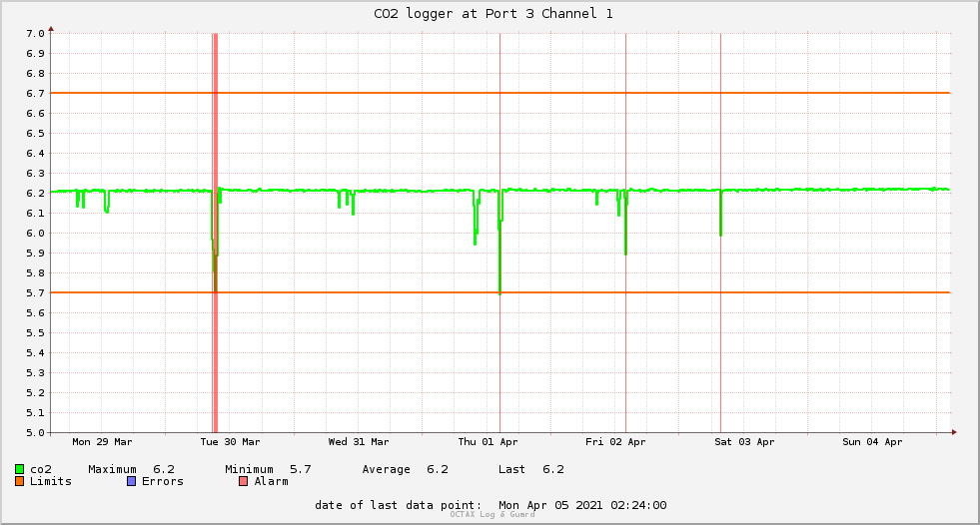
Task: Click the 6.7 y-axis label
Action: point(35,94)
